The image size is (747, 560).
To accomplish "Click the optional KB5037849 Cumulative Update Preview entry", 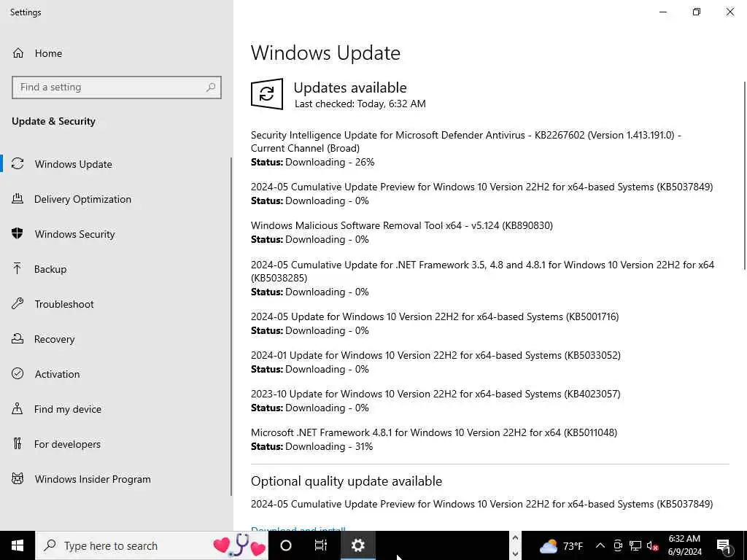I will coord(481,504).
